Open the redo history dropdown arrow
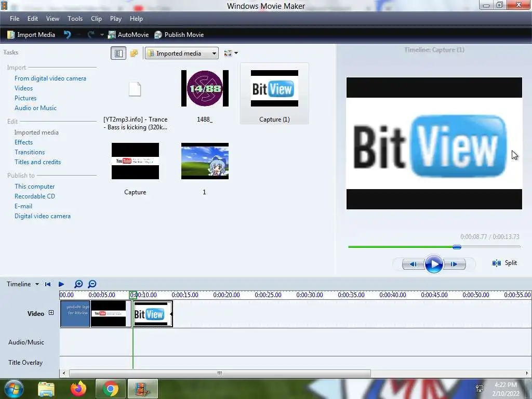 (102, 35)
